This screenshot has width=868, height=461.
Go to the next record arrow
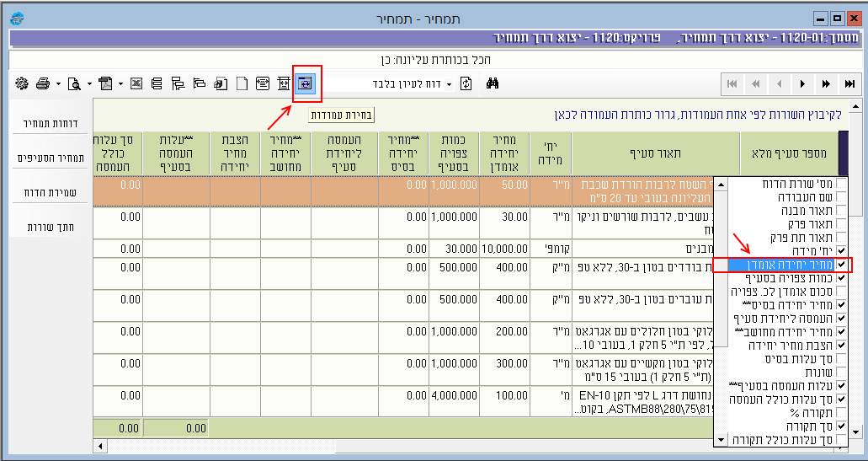point(803,83)
